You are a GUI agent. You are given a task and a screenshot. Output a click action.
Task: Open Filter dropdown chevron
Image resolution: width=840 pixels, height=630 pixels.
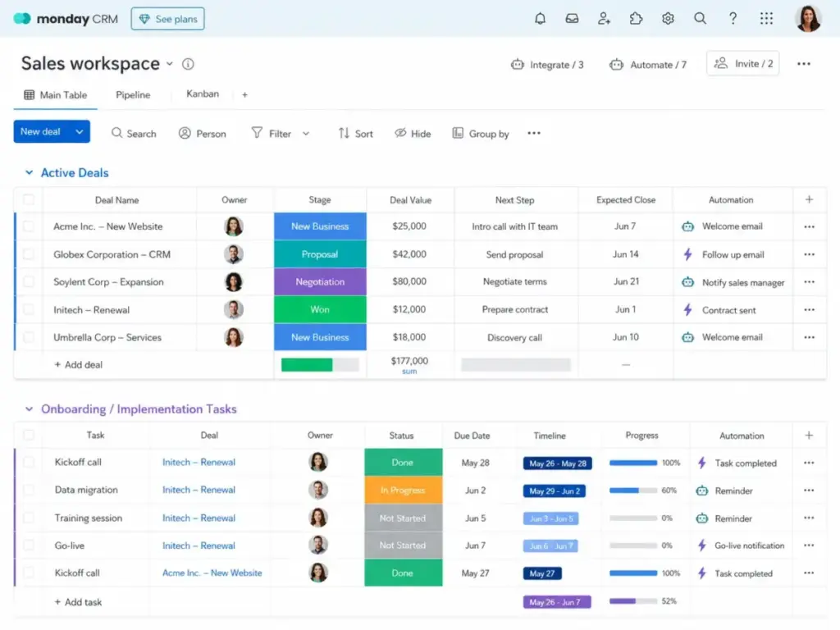point(306,134)
